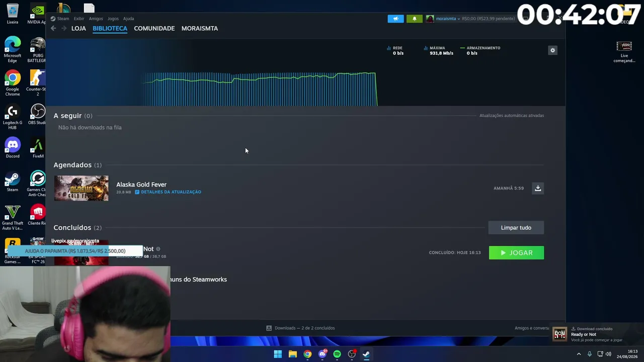Click the moraismta profile avatar

pyautogui.click(x=430, y=19)
